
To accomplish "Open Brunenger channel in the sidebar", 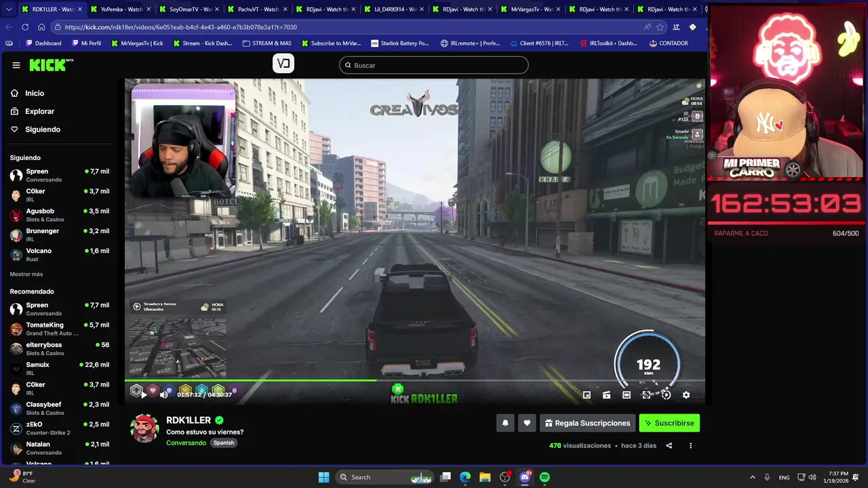I will [60, 235].
